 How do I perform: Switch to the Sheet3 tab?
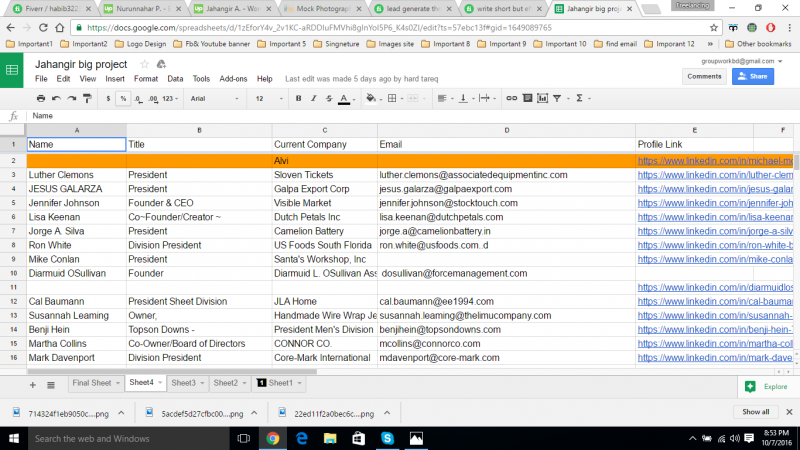click(183, 383)
